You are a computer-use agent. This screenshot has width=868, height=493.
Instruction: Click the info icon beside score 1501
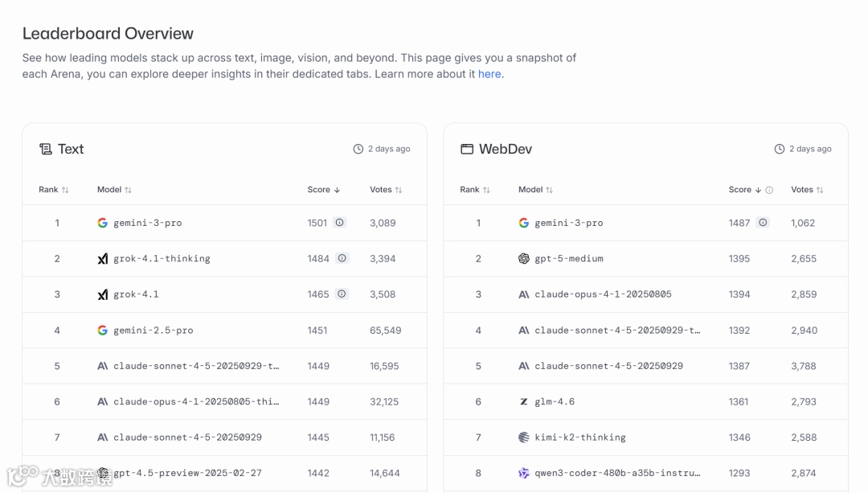pyautogui.click(x=340, y=223)
